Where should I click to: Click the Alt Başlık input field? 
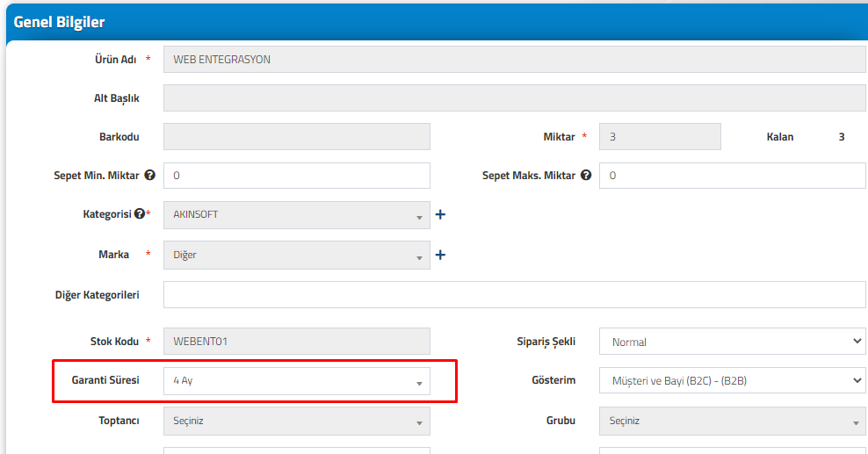tap(514, 97)
